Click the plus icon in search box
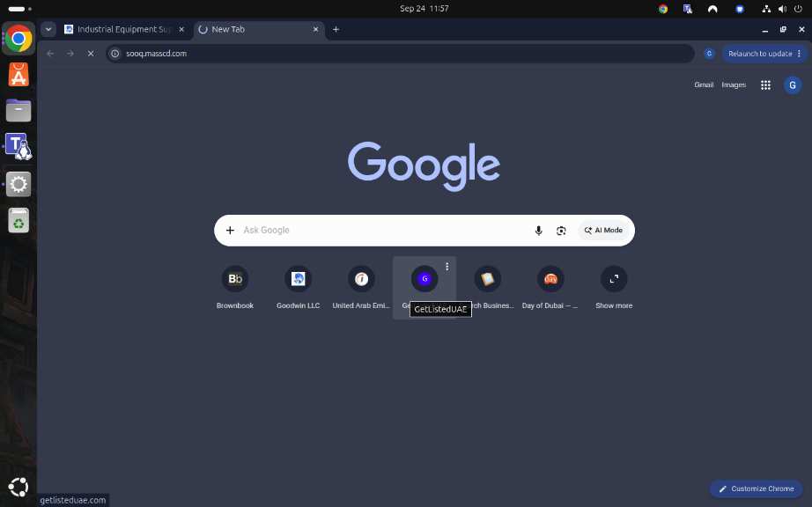812x507 pixels. 230,231
